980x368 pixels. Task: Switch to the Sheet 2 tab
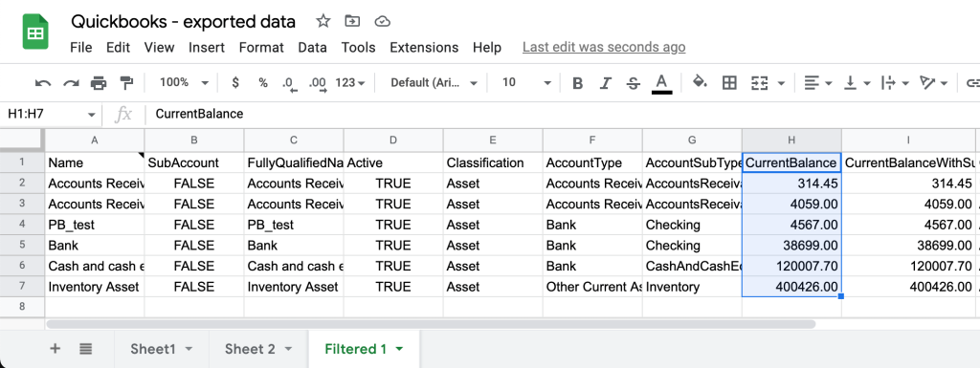tap(258, 349)
